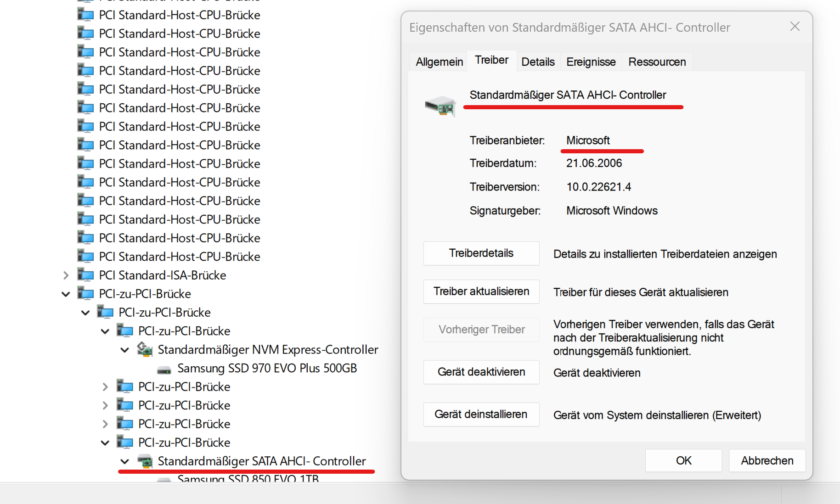Click the 'Treiberdatum:' label

503,163
